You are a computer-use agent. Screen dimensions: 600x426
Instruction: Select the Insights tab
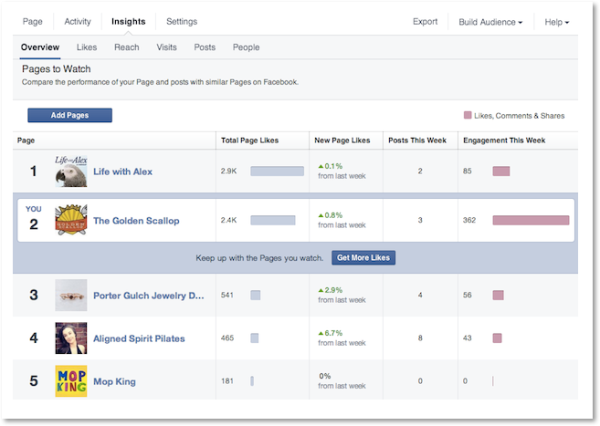tap(128, 21)
